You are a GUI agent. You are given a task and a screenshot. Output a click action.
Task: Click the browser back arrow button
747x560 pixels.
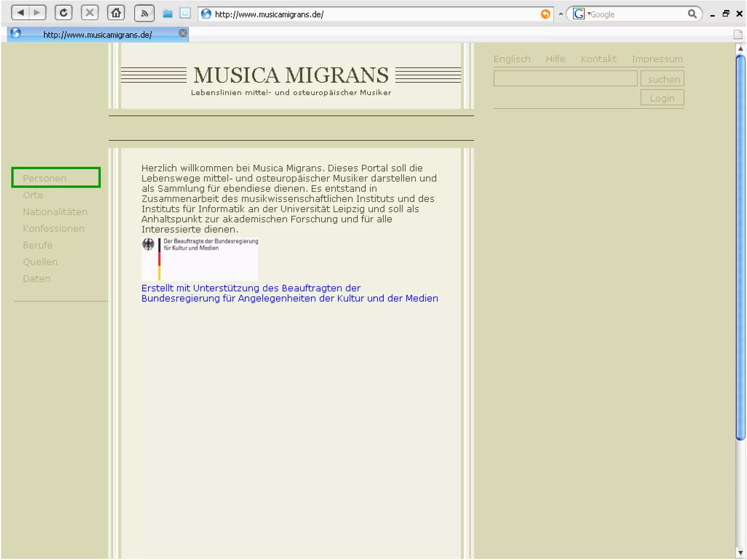click(x=20, y=13)
